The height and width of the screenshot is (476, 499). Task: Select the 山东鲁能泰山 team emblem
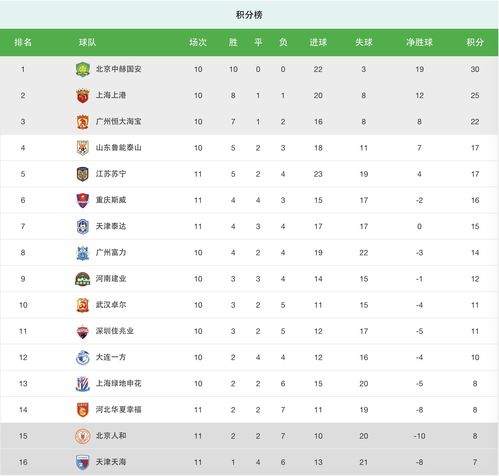pyautogui.click(x=83, y=148)
